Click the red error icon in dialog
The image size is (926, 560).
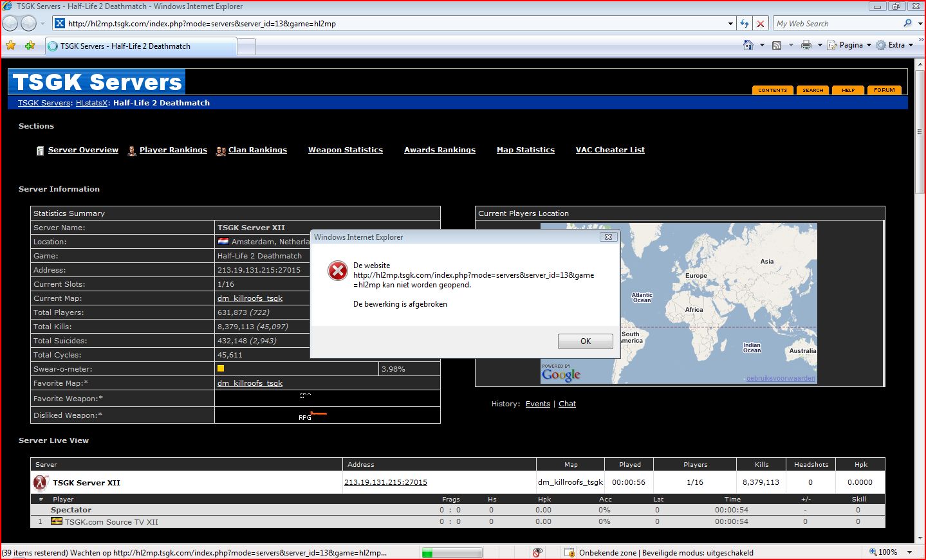tap(337, 271)
